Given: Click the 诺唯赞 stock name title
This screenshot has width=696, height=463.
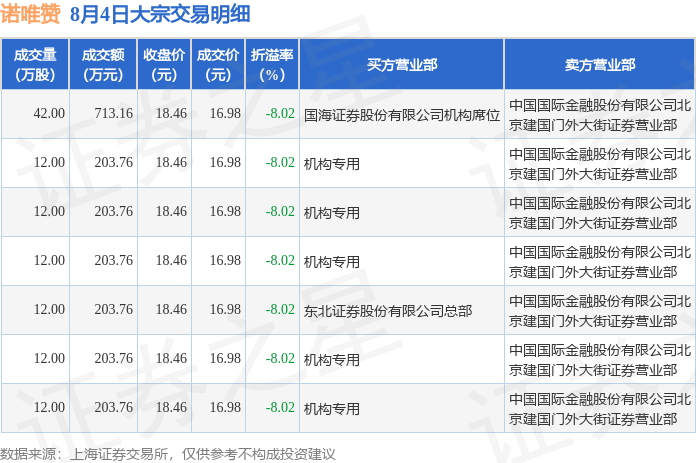Looking at the screenshot, I should (x=30, y=14).
